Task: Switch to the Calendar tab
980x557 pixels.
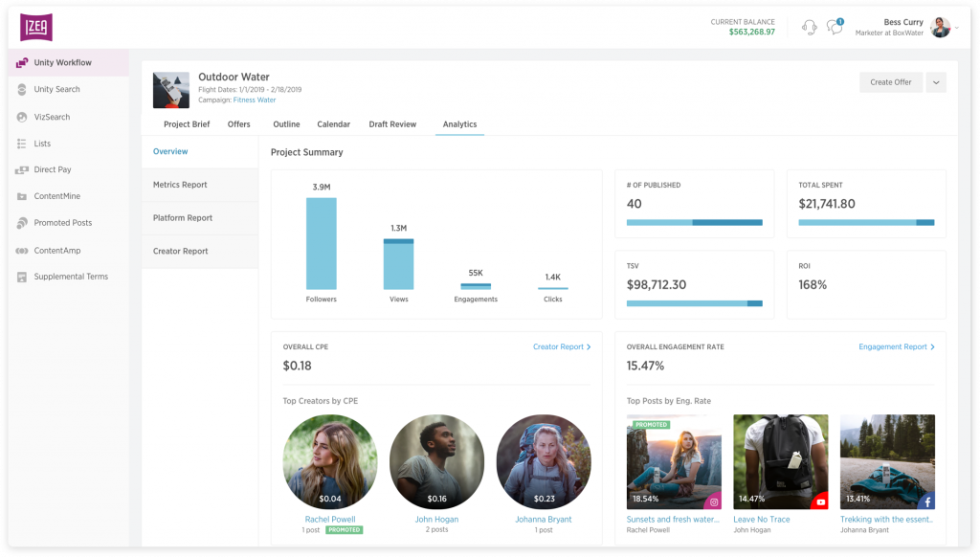Action: pyautogui.click(x=333, y=124)
